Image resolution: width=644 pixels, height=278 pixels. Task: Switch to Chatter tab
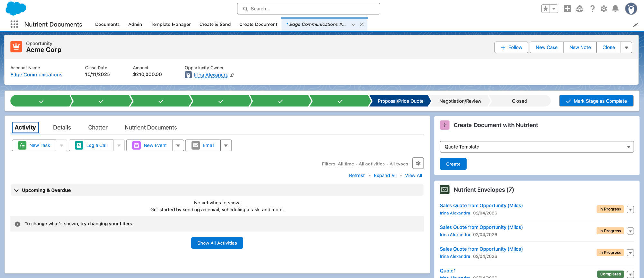[98, 128]
